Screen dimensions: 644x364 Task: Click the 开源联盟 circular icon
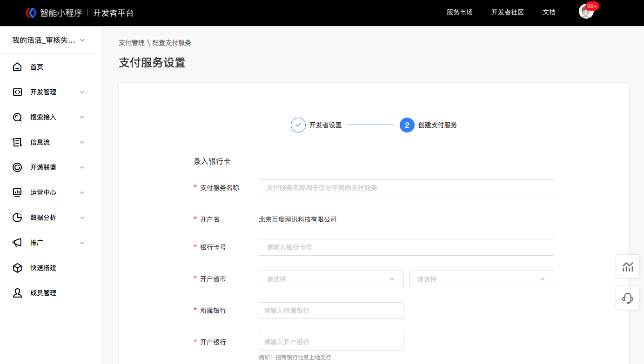pyautogui.click(x=17, y=167)
